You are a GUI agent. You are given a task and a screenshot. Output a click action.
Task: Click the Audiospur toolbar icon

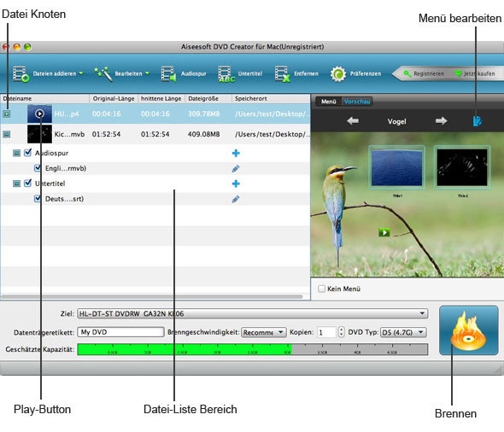pyautogui.click(x=168, y=74)
